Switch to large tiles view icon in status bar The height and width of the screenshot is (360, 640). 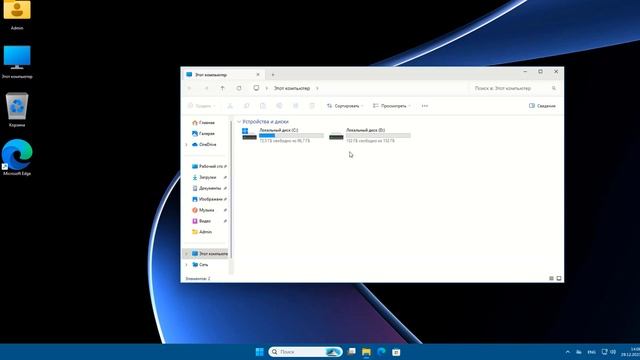tap(559, 278)
